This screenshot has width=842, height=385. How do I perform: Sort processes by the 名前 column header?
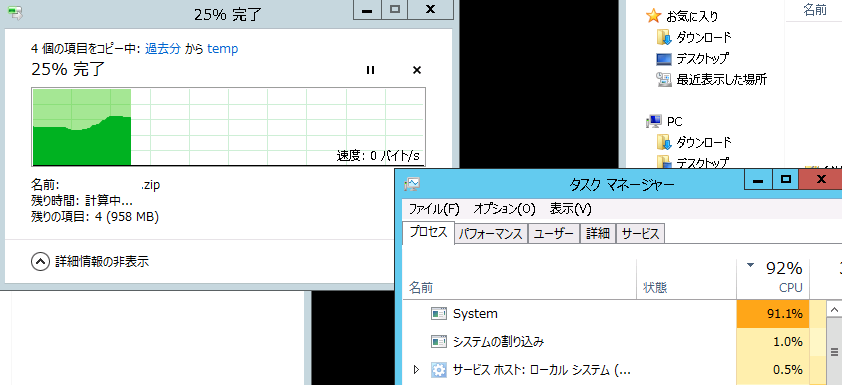pos(520,279)
